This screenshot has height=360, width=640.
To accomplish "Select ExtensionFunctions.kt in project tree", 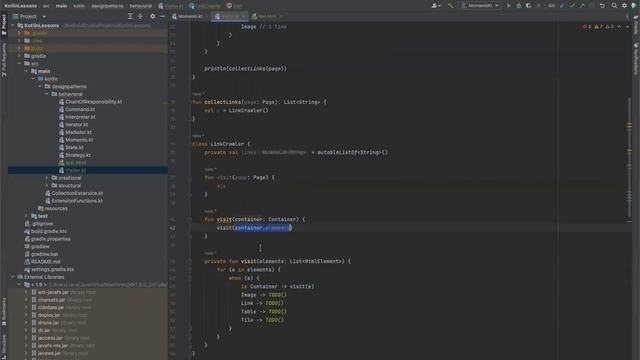I will pyautogui.click(x=77, y=201).
